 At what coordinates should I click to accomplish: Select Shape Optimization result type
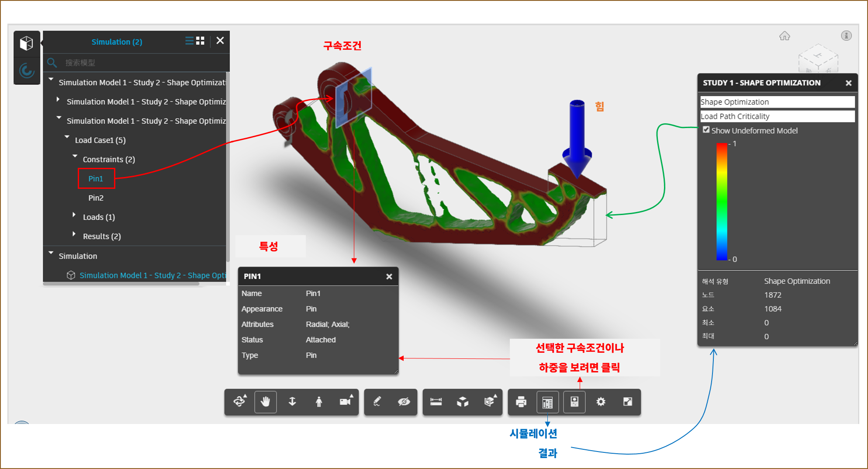[777, 102]
